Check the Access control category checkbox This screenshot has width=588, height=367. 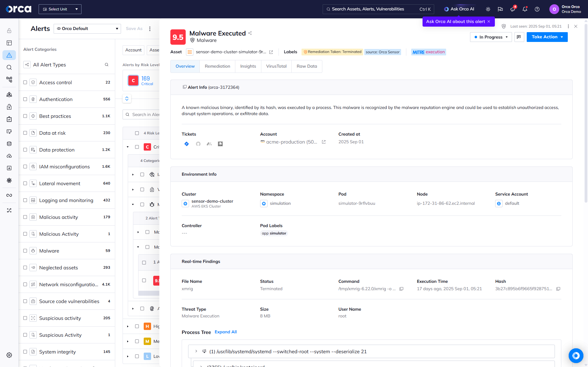(25, 82)
